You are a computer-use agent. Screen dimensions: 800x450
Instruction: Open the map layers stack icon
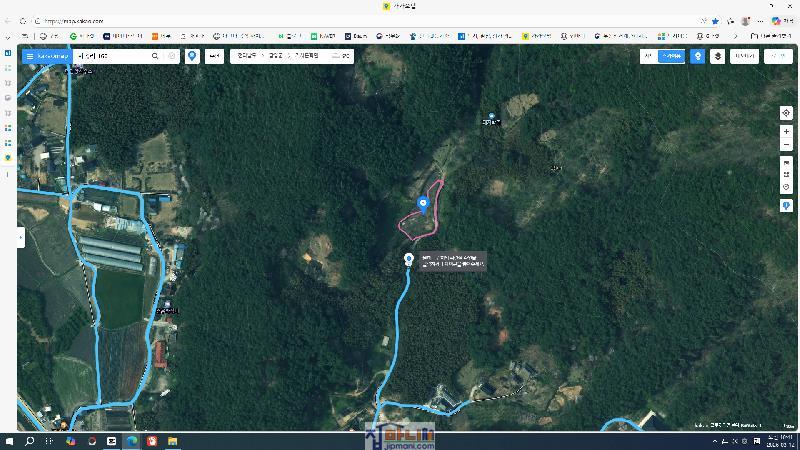pos(717,57)
